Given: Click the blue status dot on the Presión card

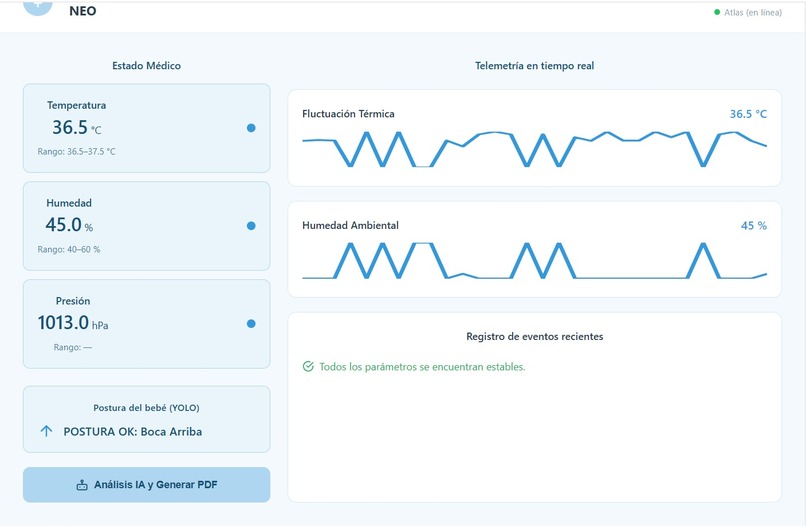Looking at the screenshot, I should coord(251,323).
